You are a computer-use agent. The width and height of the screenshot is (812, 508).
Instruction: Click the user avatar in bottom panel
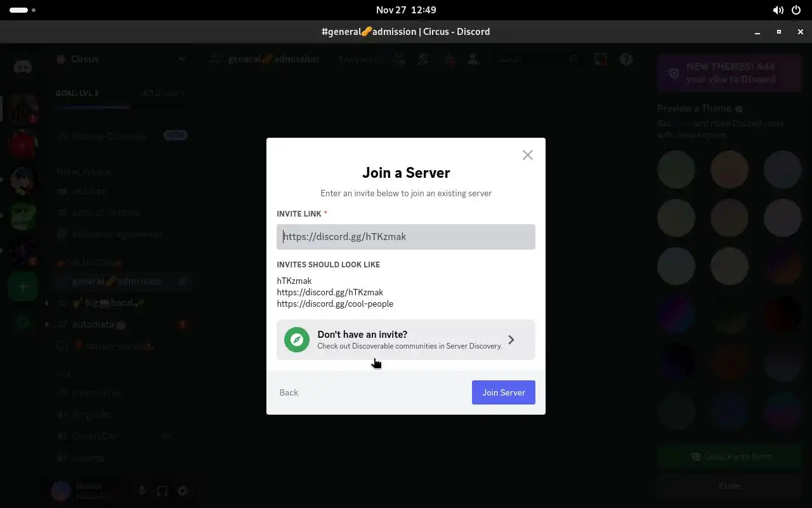(61, 491)
